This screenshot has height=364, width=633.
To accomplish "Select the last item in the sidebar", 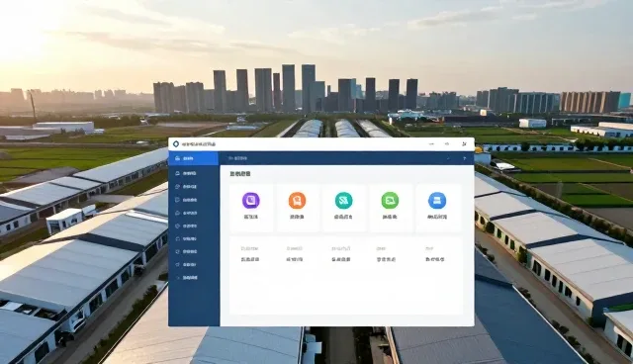I will 194,278.
